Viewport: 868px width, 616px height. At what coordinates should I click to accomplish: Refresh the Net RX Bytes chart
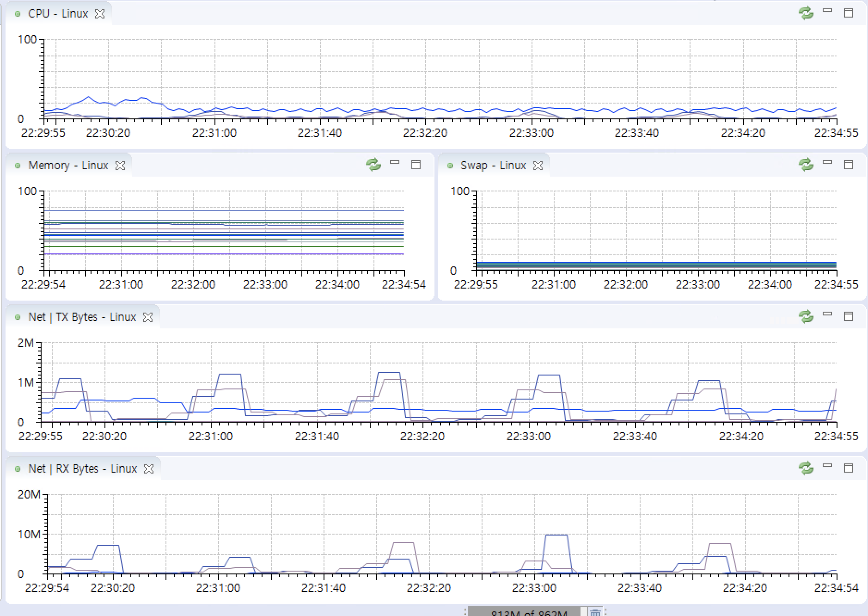click(x=806, y=468)
